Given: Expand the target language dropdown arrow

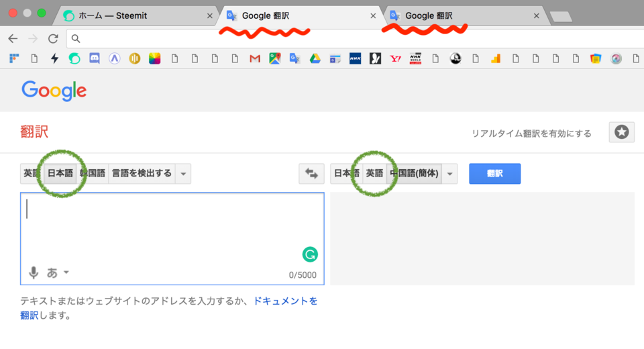Looking at the screenshot, I should 449,173.
